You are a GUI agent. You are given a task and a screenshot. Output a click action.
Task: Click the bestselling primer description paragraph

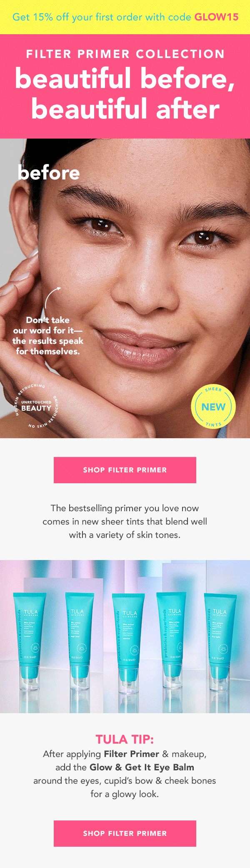pyautogui.click(x=125, y=521)
